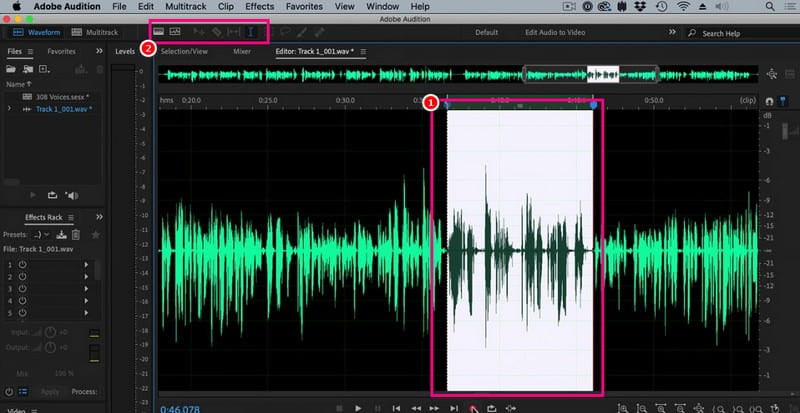Mark effects preset as favorite star

click(95, 234)
